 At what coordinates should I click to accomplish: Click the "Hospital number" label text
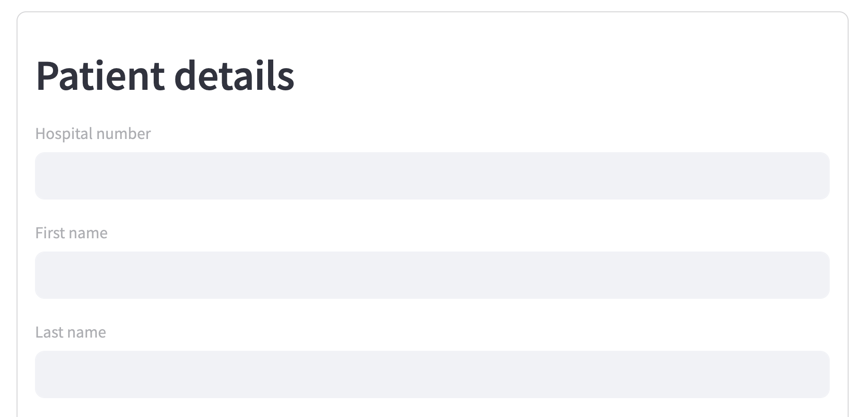pyautogui.click(x=93, y=134)
